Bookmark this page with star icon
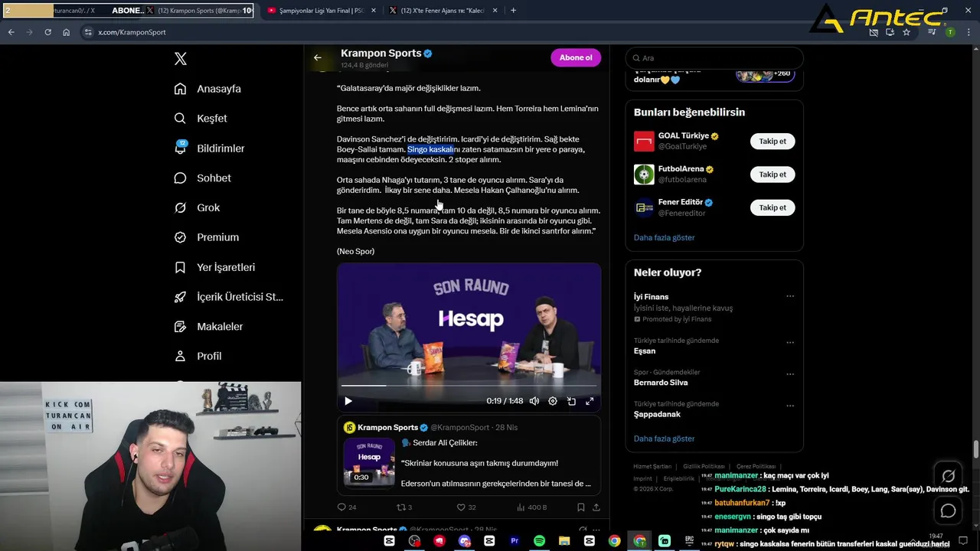Viewport: 980px width, 551px height. (x=906, y=32)
